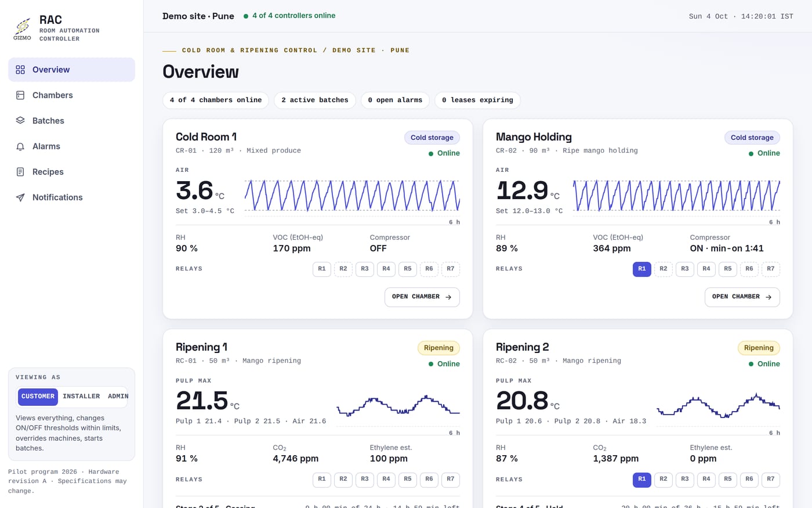Turn off active relay R1 in Mango Holding
Image resolution: width=812 pixels, height=508 pixels.
point(642,269)
